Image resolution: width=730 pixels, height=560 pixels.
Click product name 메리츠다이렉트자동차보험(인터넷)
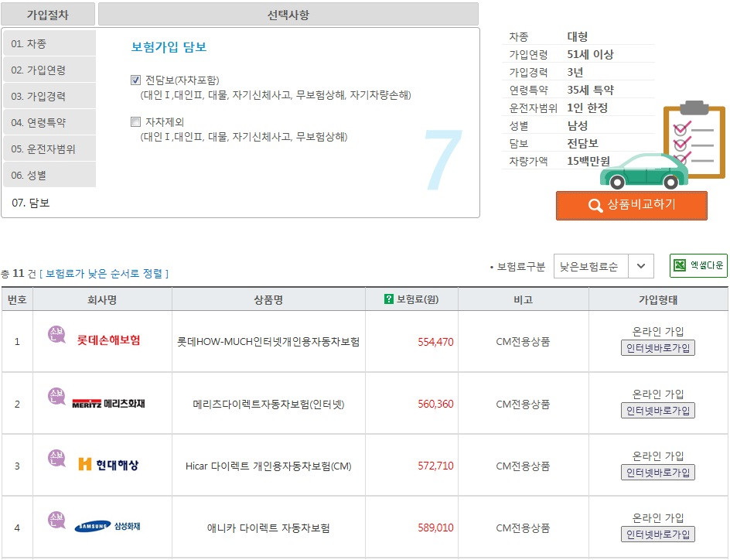point(268,404)
